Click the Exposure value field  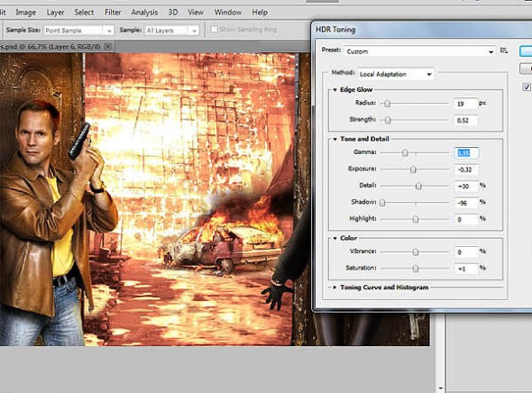coord(466,169)
